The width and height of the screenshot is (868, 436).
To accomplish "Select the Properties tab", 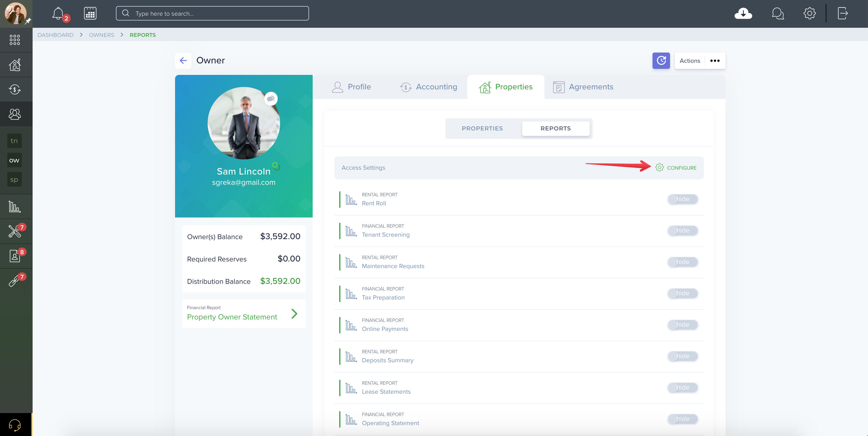I will tap(506, 87).
